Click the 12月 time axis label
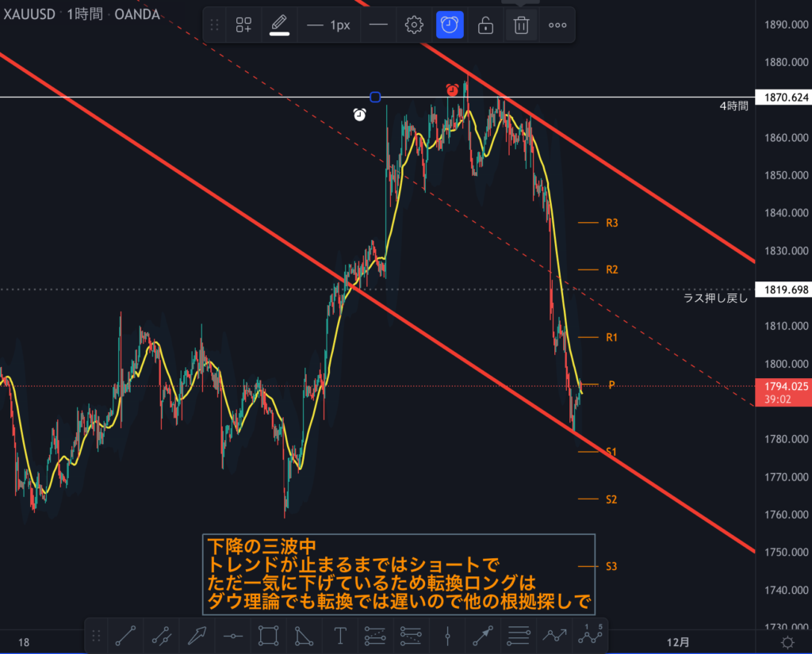This screenshot has height=654, width=812. point(677,643)
